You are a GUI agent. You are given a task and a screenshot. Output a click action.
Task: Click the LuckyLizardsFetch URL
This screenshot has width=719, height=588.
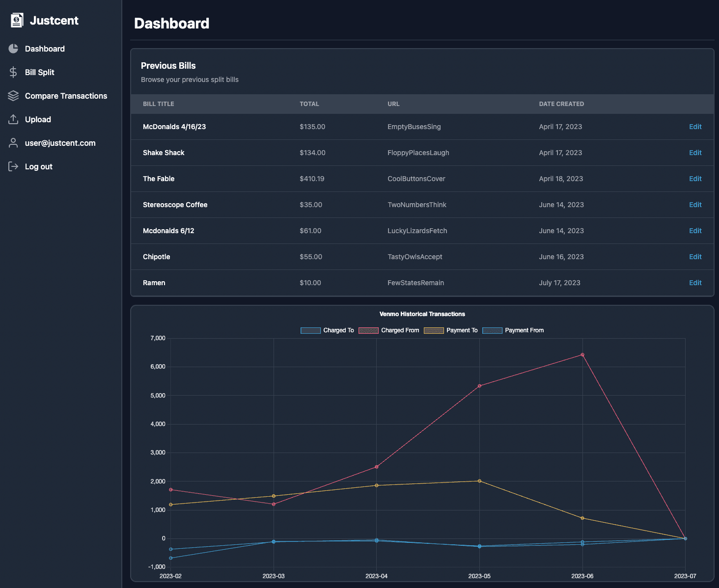tap(417, 231)
